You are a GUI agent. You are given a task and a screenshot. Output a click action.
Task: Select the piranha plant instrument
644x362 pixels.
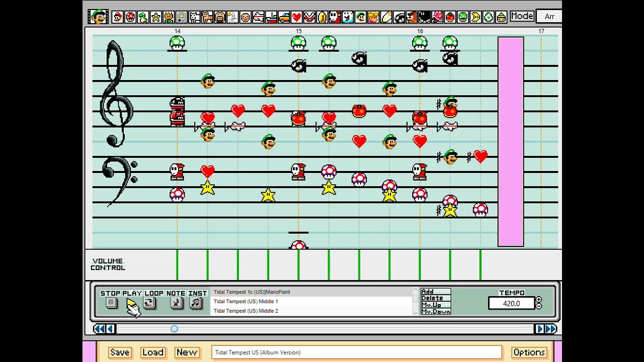coord(309,17)
